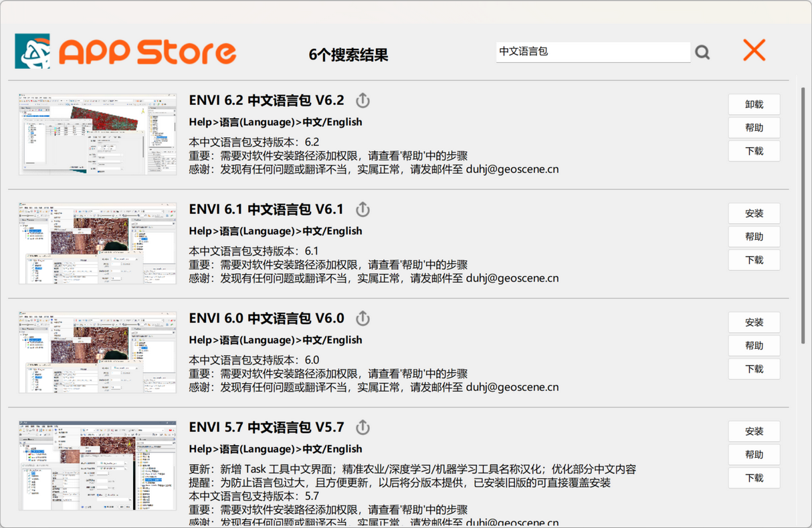Open ENVI 6.0 language pack screenshot thumbnail
The width and height of the screenshot is (812, 528).
98,352
